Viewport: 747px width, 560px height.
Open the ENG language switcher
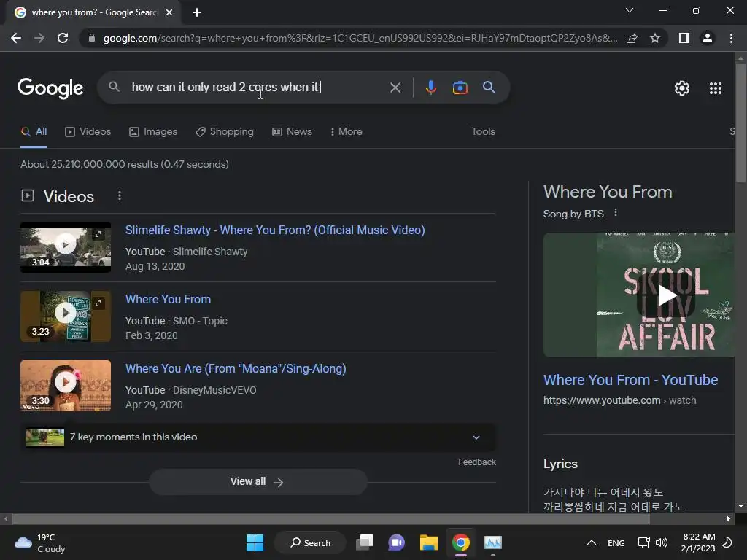(616, 542)
